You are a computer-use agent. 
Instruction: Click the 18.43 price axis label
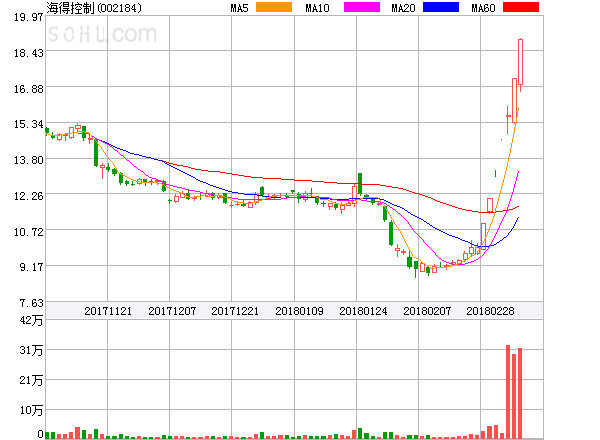(28, 53)
